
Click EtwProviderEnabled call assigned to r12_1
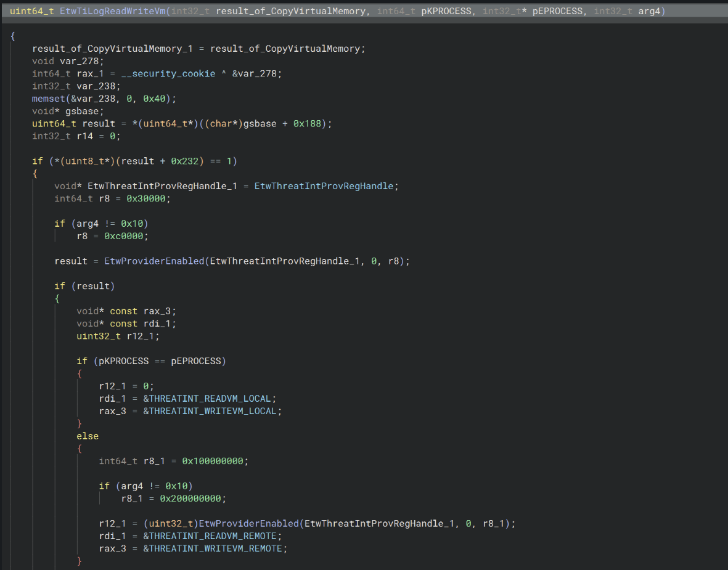click(x=248, y=523)
